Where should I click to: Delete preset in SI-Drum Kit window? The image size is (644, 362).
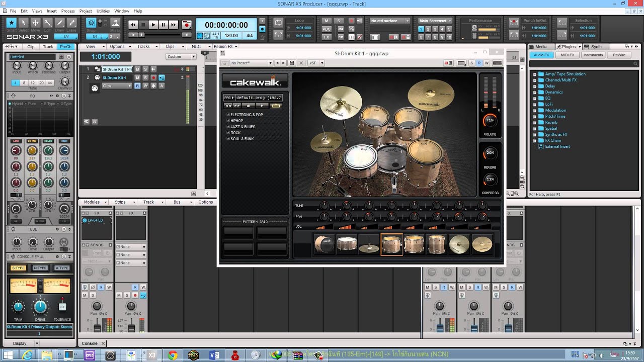pyautogui.click(x=301, y=63)
